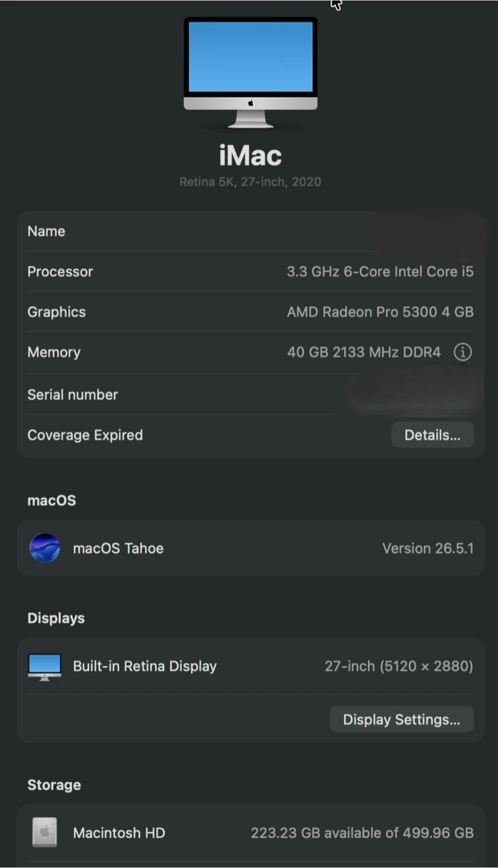The image size is (498, 868).
Task: Click the 'Coverage Expired' label
Action: 85,435
